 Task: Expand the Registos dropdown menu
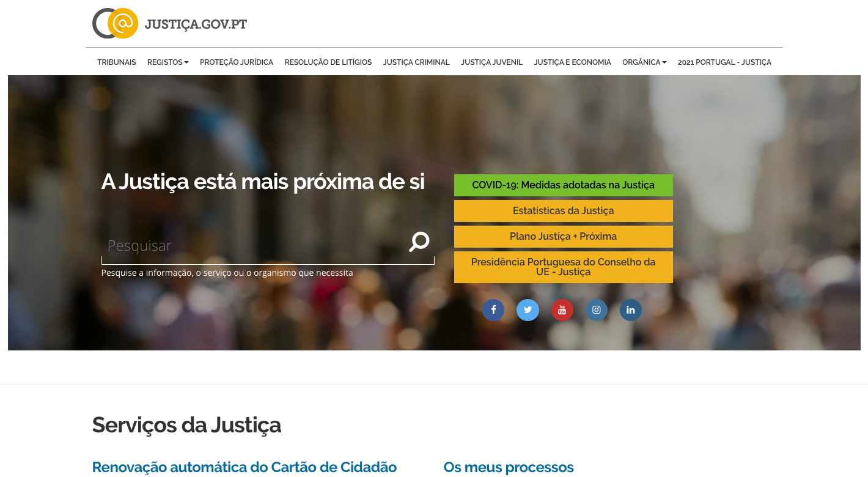pos(167,62)
